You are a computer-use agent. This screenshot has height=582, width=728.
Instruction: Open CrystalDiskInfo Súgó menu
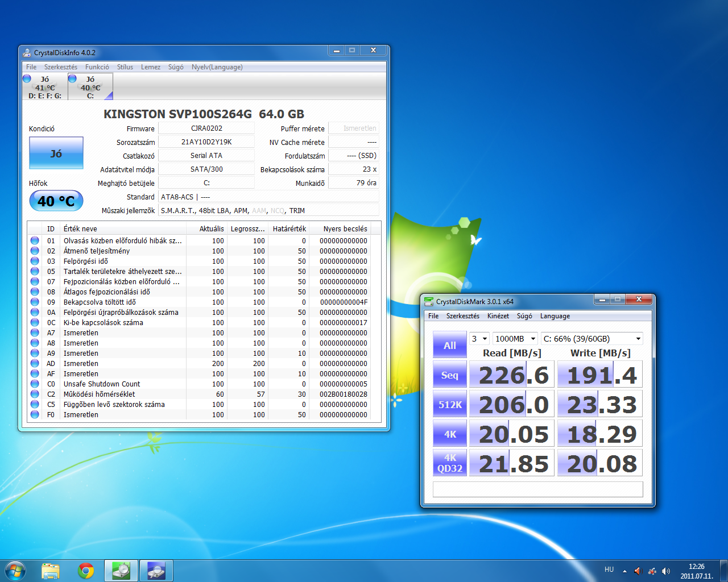coord(176,67)
